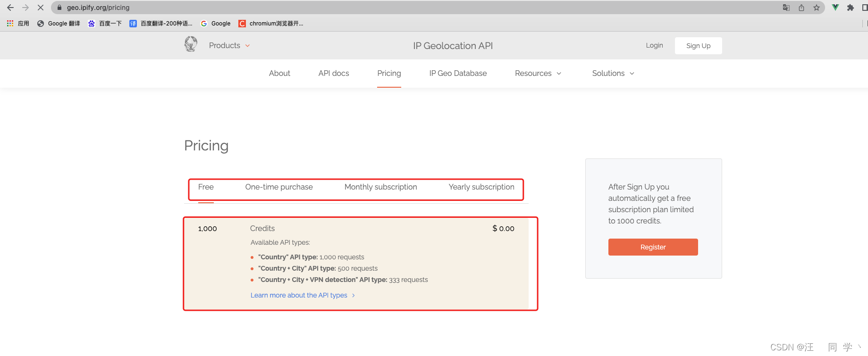Image resolution: width=868 pixels, height=356 pixels.
Task: Open the chromium浏览器开 bookmark
Action: 271,24
